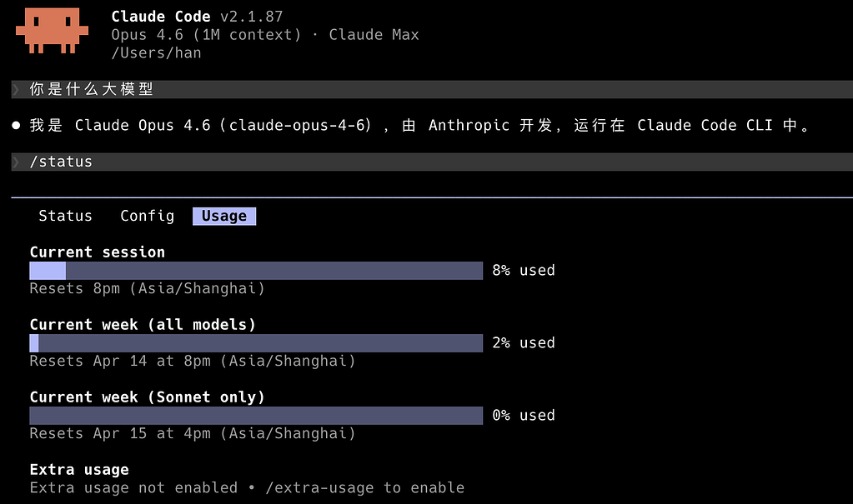This screenshot has width=853, height=504.
Task: Click the Sonnet only weekly usage bar
Action: tap(256, 416)
